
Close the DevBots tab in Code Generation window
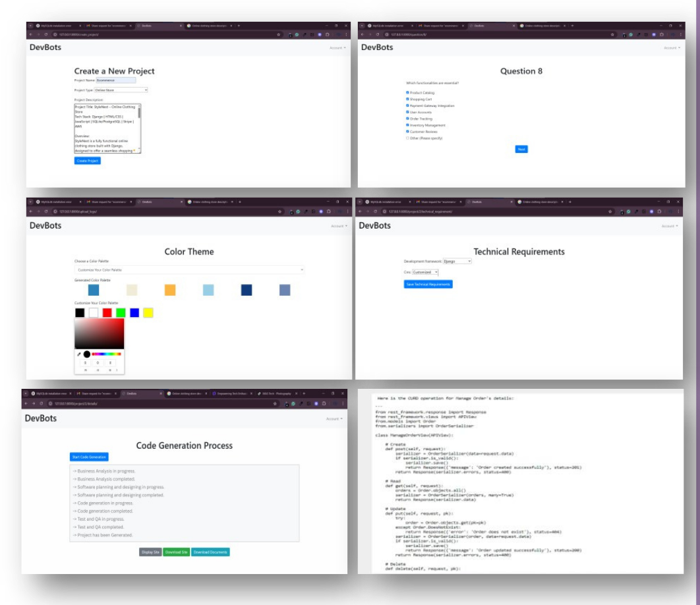[x=160, y=393]
